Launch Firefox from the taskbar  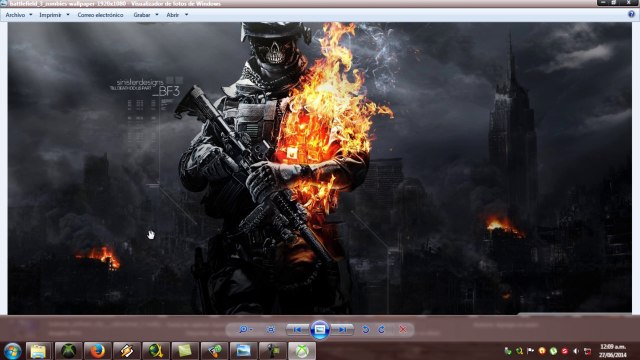[97, 351]
